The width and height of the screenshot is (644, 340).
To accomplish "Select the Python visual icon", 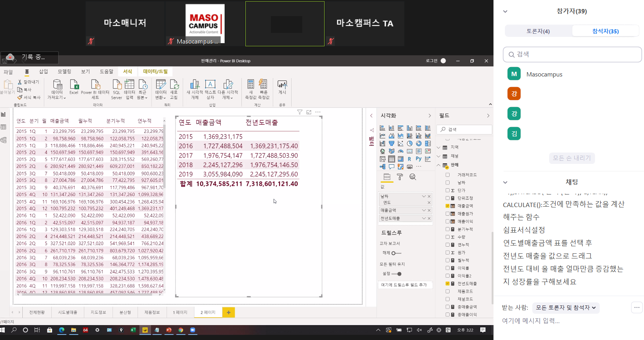I will pyautogui.click(x=419, y=159).
